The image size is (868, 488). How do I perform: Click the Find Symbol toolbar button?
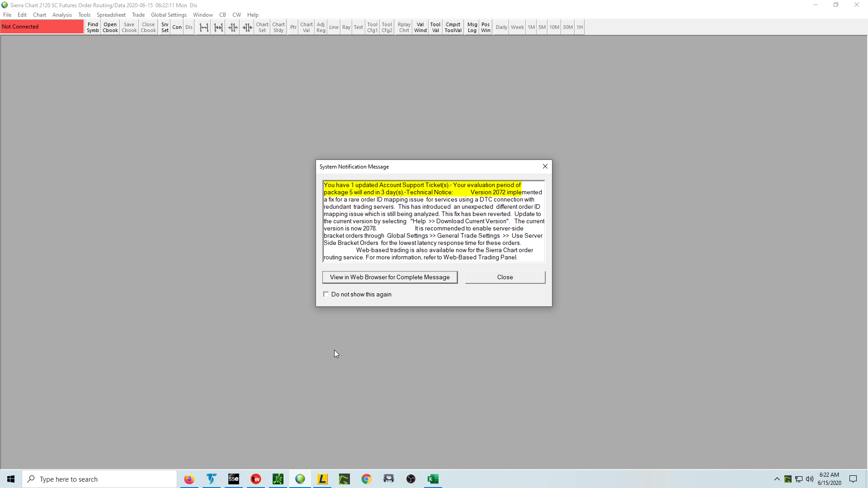coord(93,27)
